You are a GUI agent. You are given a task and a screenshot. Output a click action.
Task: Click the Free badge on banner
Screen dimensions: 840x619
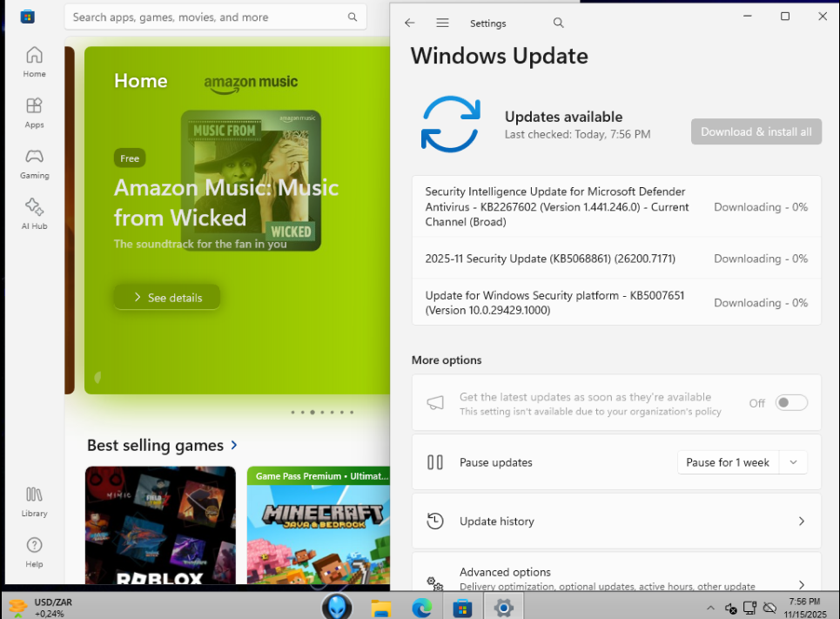pos(130,158)
